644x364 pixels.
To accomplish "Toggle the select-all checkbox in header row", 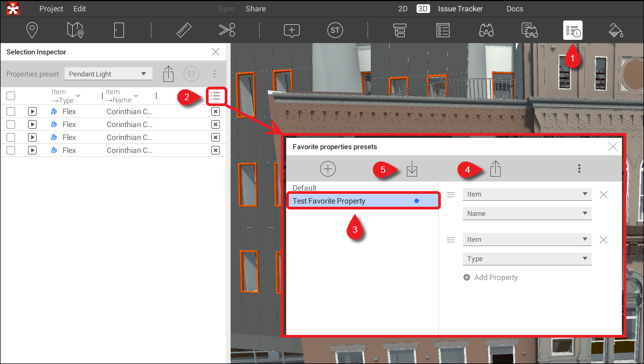I will (x=11, y=96).
